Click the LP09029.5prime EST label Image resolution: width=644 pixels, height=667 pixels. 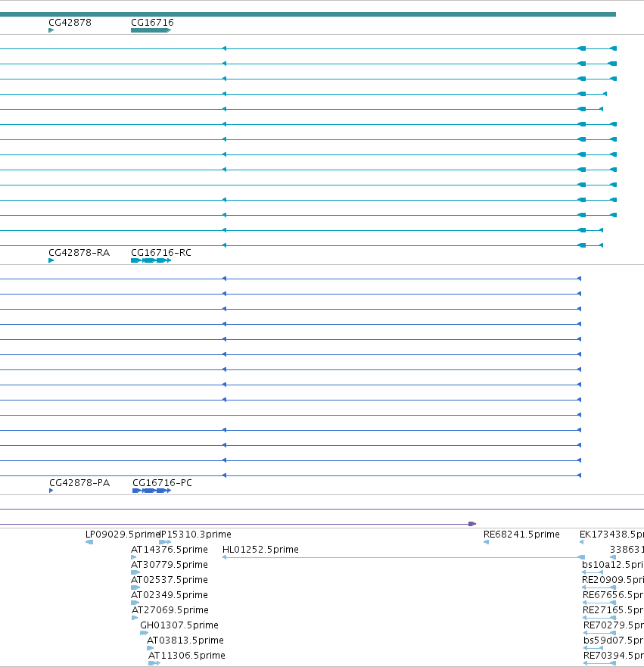(x=123, y=535)
